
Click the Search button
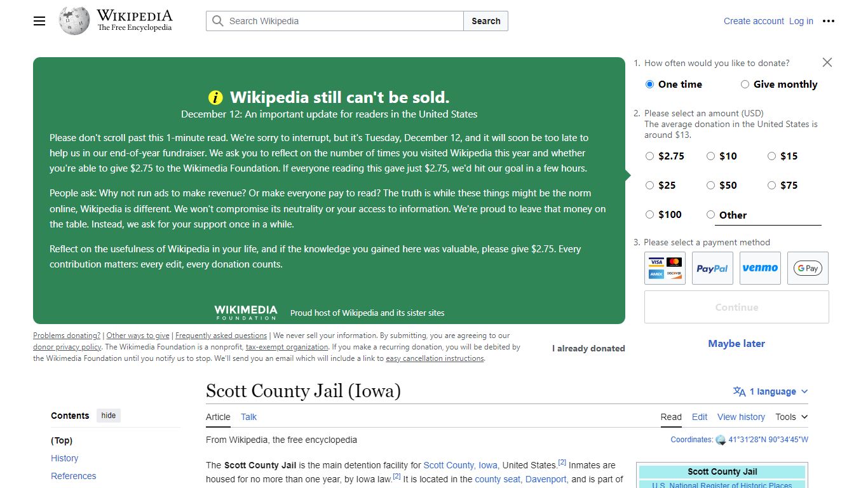click(x=486, y=21)
